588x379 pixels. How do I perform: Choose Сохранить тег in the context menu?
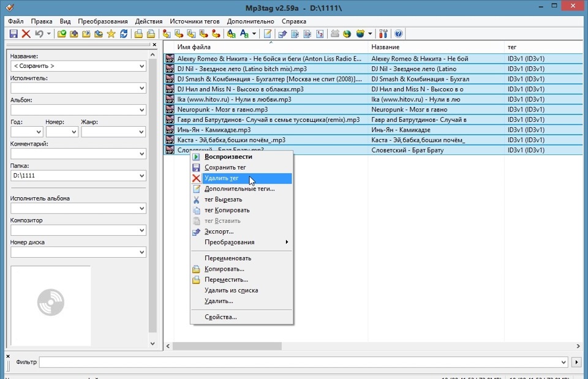point(241,168)
